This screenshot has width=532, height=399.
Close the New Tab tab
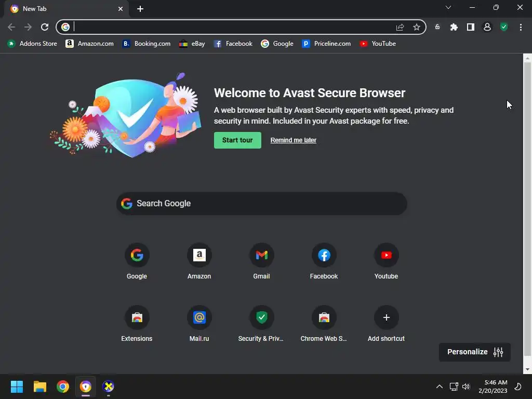point(121,9)
